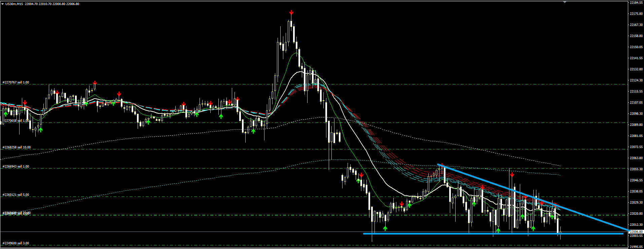Image resolution: width=644 pixels, height=249 pixels.
Task: Select order label #2270658 sell 1.00
Action: [16, 120]
